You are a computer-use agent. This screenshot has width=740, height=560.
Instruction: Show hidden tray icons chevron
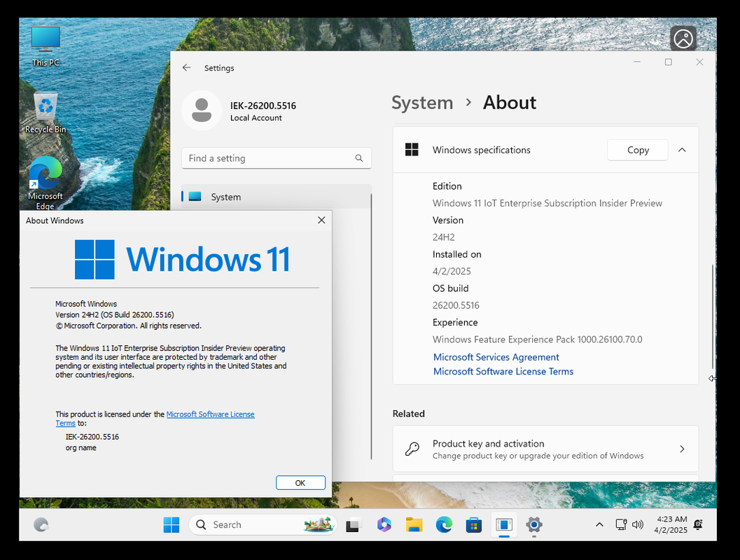[599, 524]
